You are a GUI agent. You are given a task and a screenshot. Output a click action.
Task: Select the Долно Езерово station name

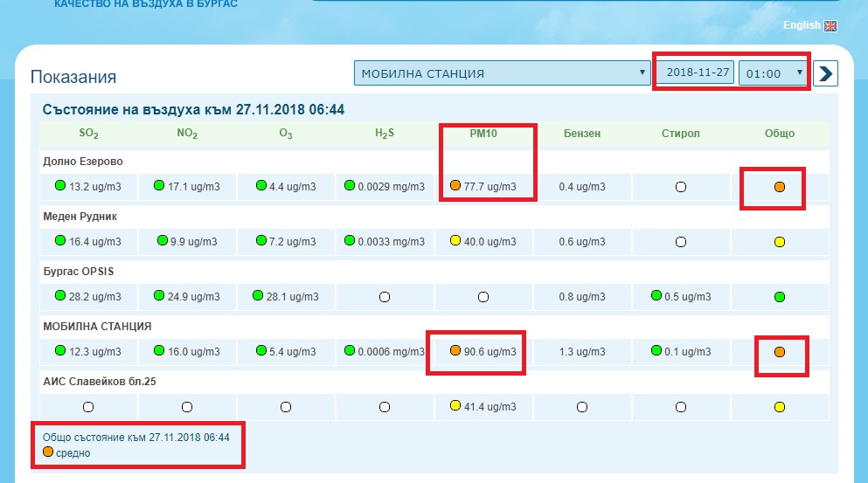pos(83,162)
